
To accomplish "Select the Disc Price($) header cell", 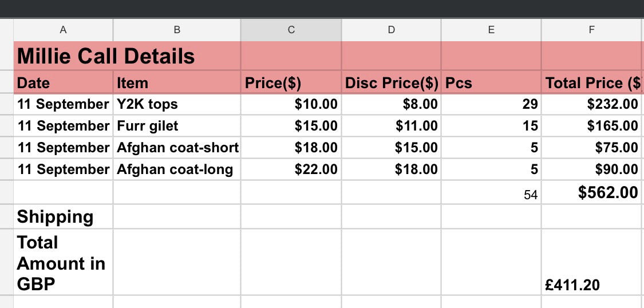I will tap(391, 82).
